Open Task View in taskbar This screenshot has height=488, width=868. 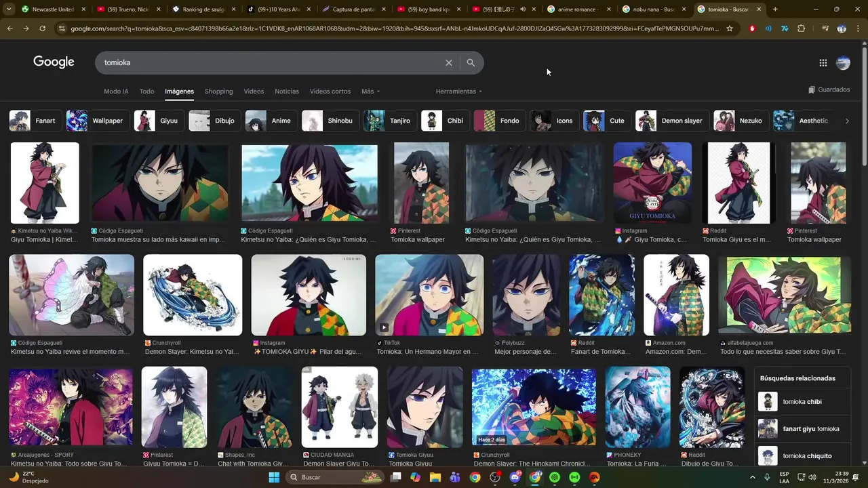395,477
